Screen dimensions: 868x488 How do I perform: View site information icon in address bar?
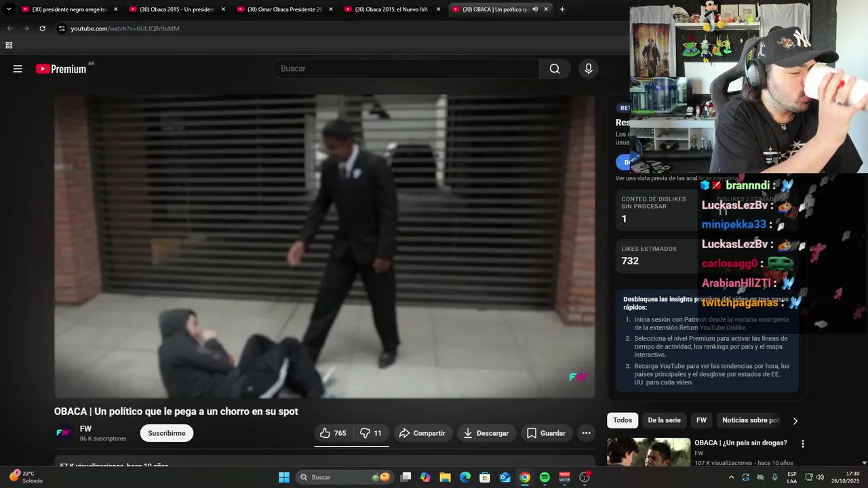click(62, 28)
